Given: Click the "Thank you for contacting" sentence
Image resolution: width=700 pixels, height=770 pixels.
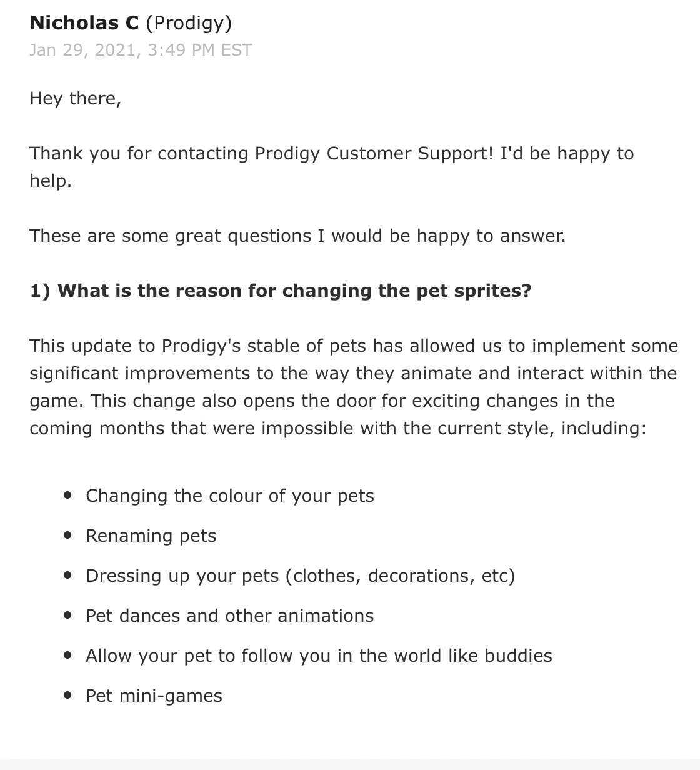Looking at the screenshot, I should pyautogui.click(x=331, y=154).
